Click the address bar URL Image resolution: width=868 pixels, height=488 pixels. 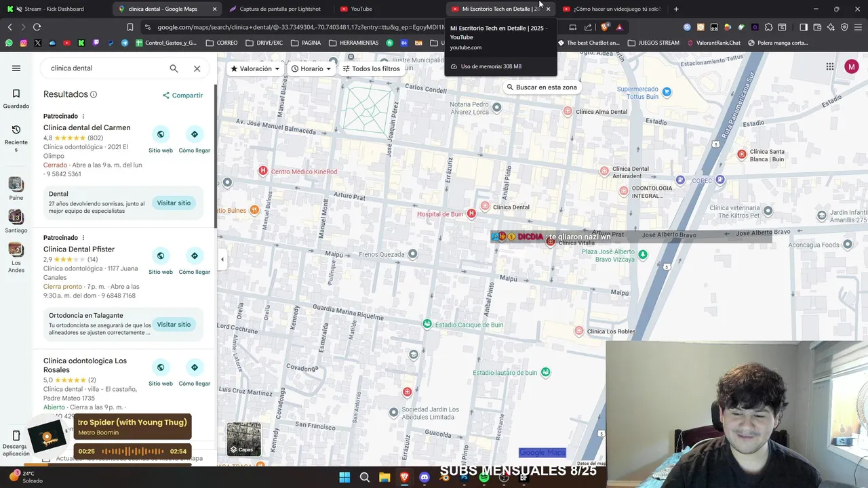pyautogui.click(x=302, y=27)
